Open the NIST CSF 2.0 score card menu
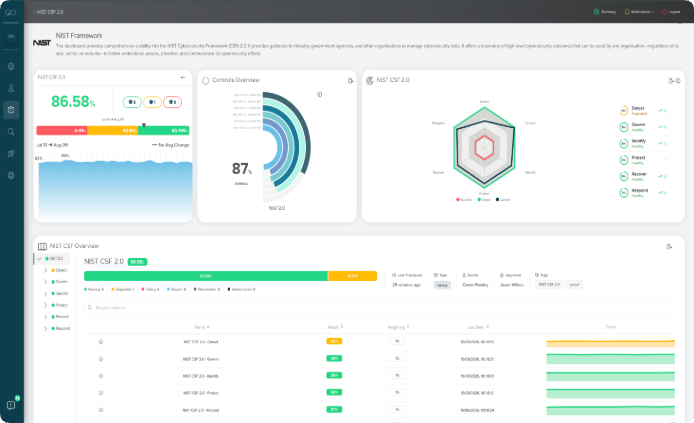The width and height of the screenshot is (694, 423). (x=182, y=77)
